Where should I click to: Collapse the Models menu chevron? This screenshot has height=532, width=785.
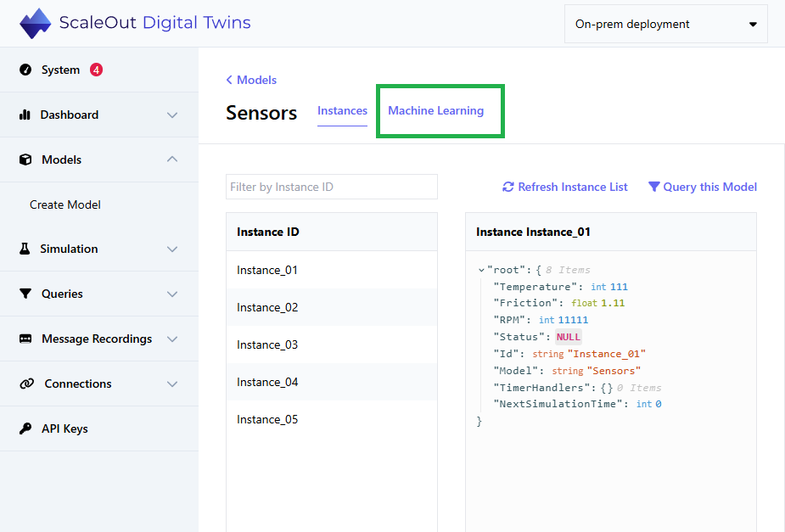point(172,160)
